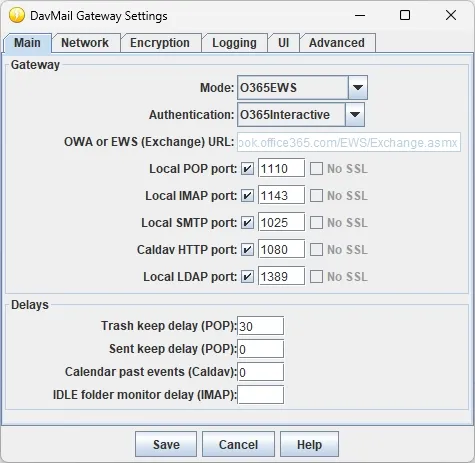This screenshot has height=463, width=475.
Task: Save the gateway settings
Action: click(x=166, y=444)
